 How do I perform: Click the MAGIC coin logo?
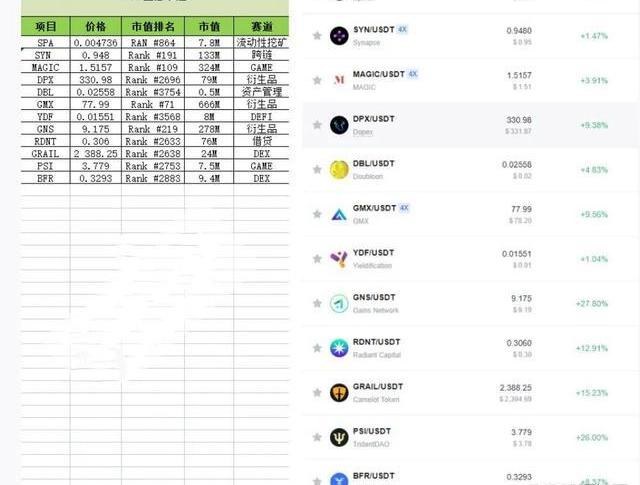339,80
